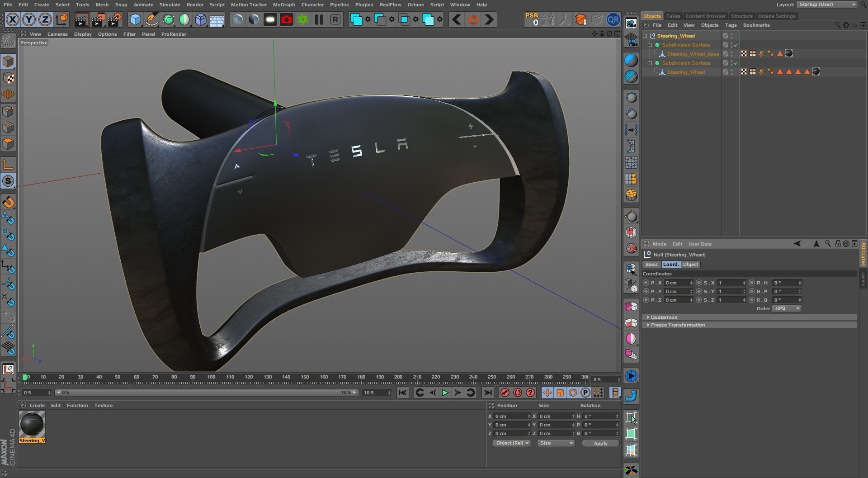Select the Object attributes tab button

tap(690, 264)
